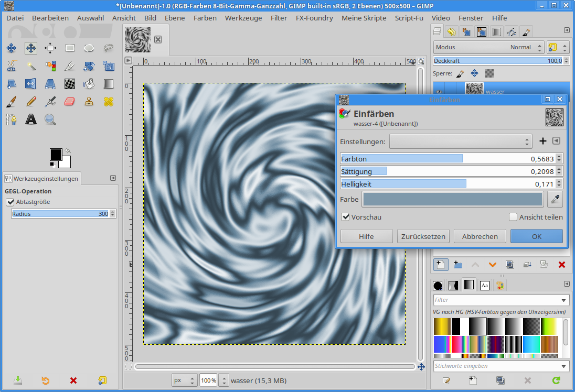Select the Heal bandage tool
Image resolution: width=575 pixels, height=392 pixels.
pyautogui.click(x=109, y=101)
